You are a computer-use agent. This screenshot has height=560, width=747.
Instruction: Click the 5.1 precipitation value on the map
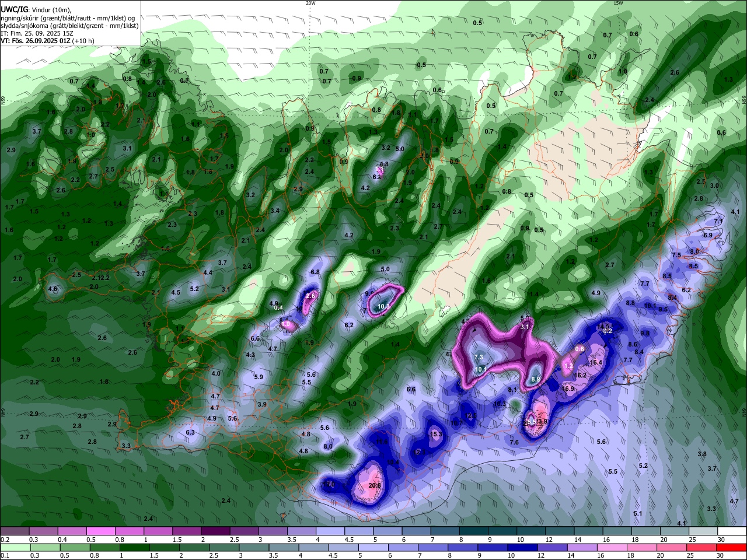click(638, 513)
